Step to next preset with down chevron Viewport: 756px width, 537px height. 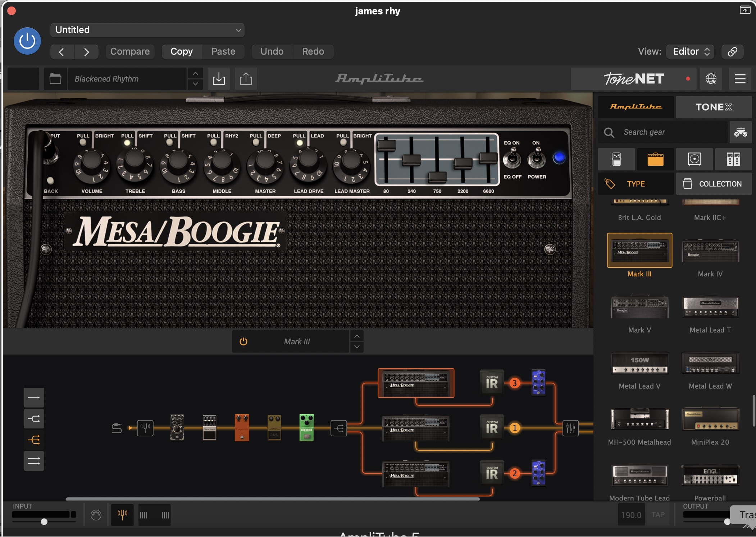coord(195,84)
